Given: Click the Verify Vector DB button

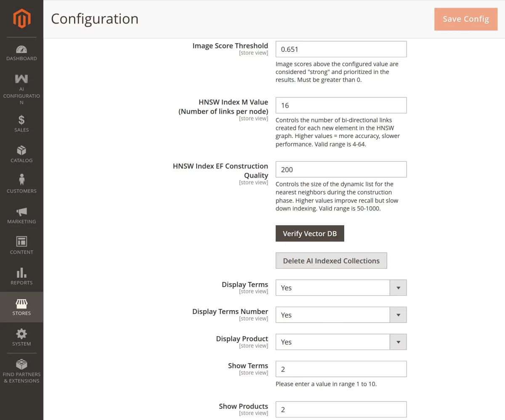Looking at the screenshot, I should pos(310,234).
